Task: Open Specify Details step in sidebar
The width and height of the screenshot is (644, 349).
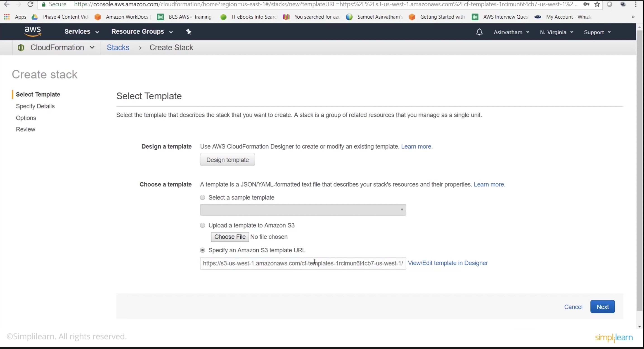Action: (x=35, y=106)
